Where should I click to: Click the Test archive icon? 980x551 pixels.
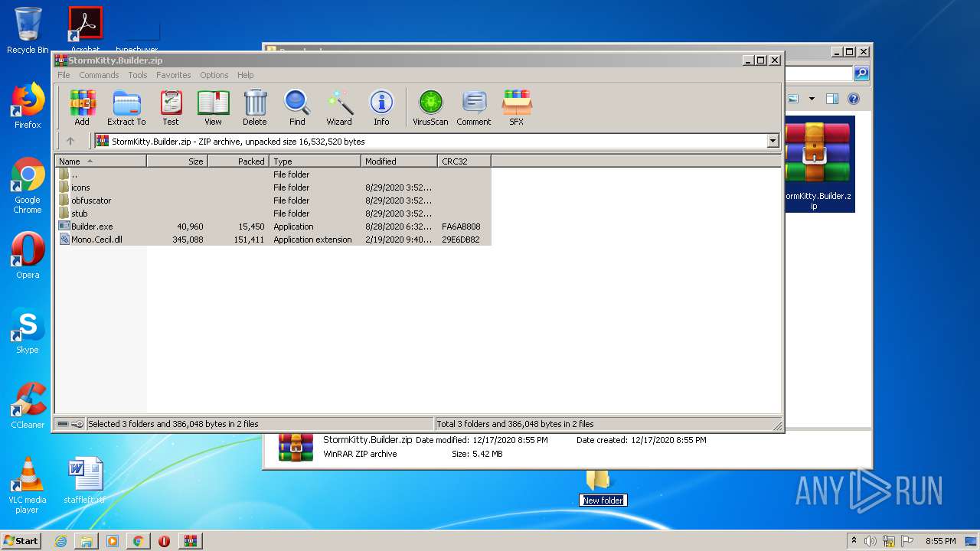(x=171, y=108)
